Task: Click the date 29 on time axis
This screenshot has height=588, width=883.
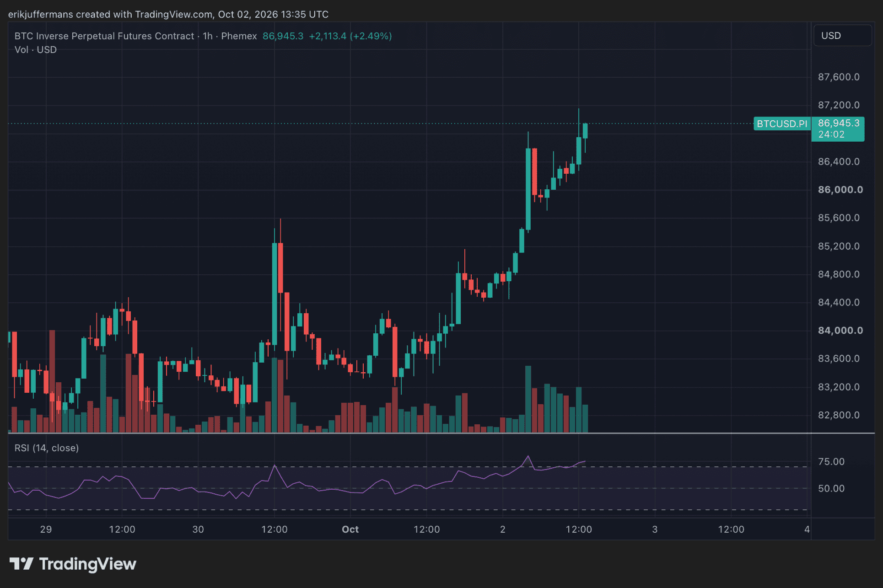Action: click(x=46, y=529)
